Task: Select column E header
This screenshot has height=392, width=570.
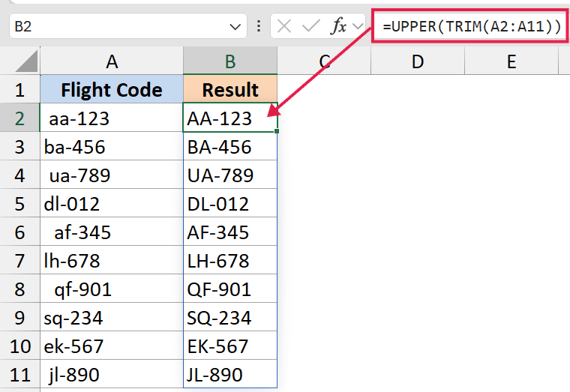Action: point(511,61)
